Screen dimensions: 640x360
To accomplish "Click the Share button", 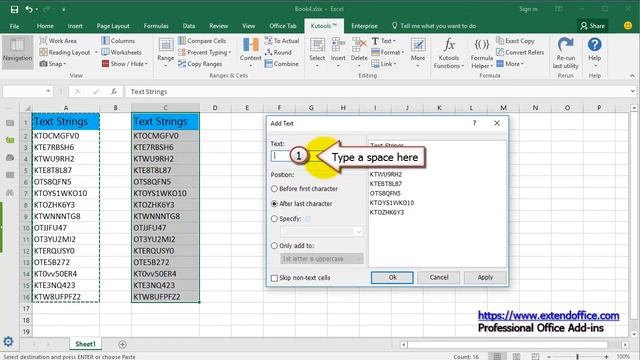I will pos(593,26).
